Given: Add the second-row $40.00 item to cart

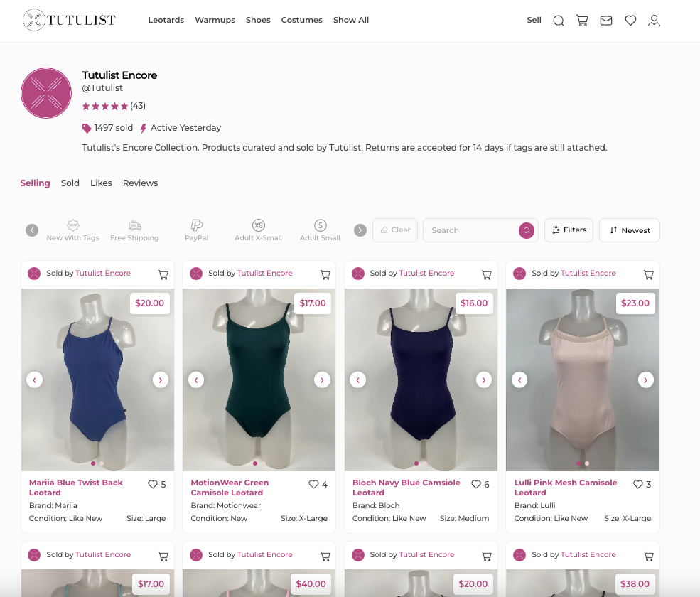Looking at the screenshot, I should point(325,556).
